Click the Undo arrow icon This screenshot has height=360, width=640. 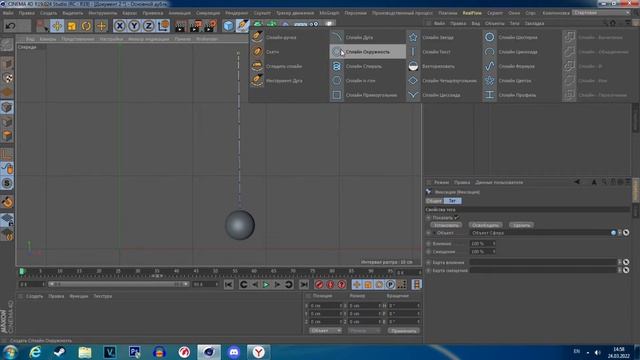pyautogui.click(x=11, y=26)
